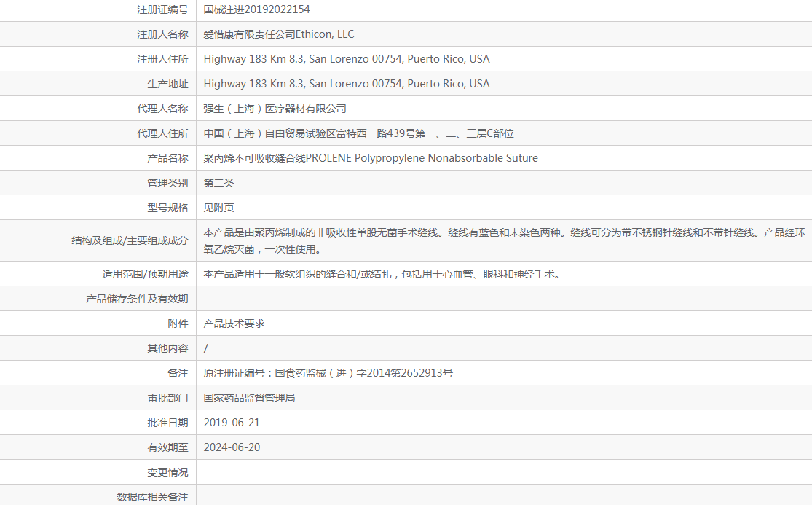This screenshot has height=505, width=812.
Task: Click the 数据库相关备注 row label
Action: click(153, 497)
